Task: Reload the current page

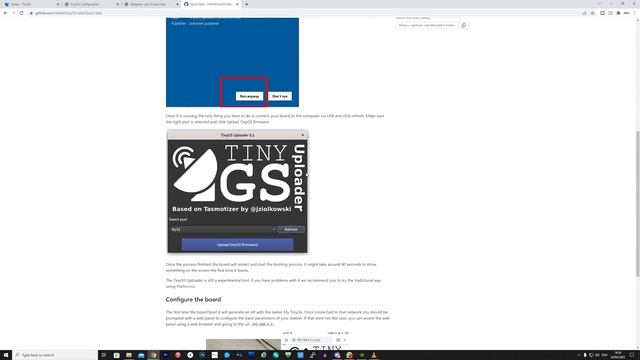Action: coord(21,13)
